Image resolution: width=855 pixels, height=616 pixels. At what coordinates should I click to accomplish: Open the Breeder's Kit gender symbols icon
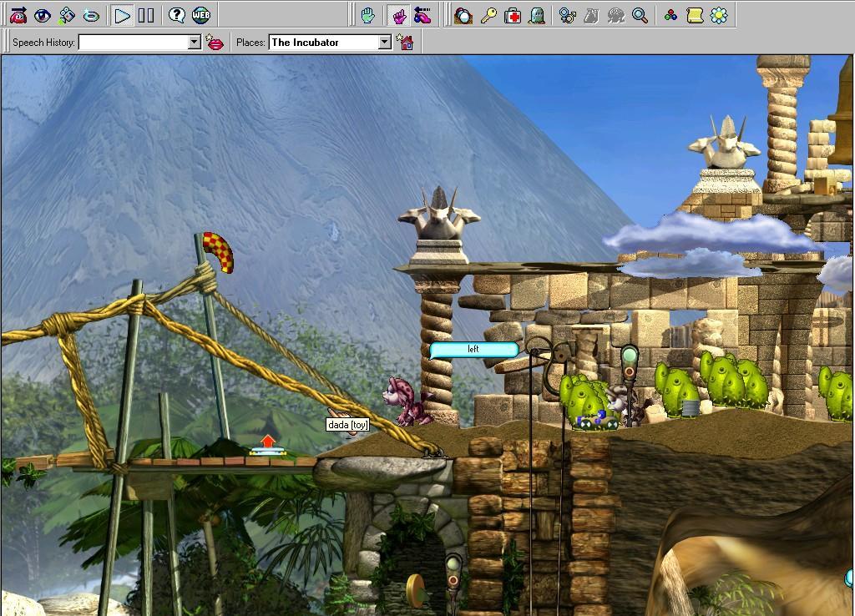(x=568, y=15)
